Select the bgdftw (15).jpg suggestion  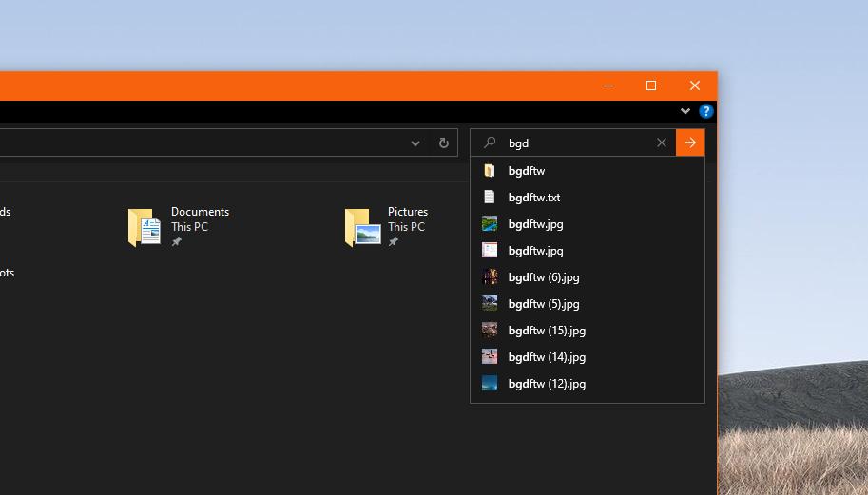[x=588, y=331]
